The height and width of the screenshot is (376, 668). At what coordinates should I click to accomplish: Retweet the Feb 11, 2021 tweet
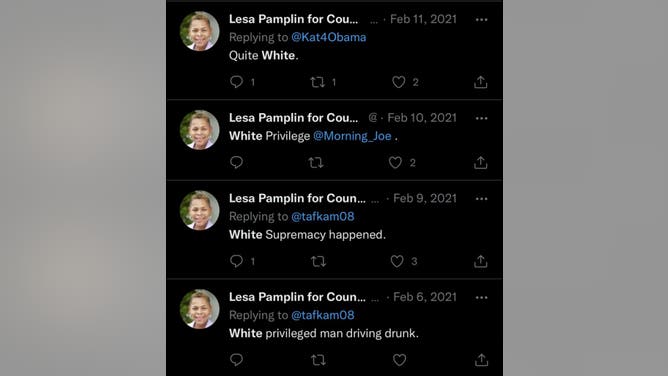pyautogui.click(x=317, y=82)
